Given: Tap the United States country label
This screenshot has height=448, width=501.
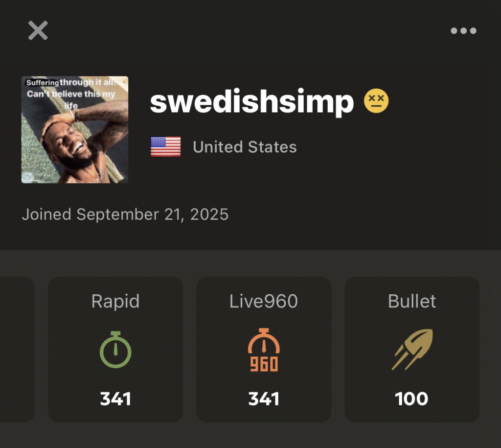Looking at the screenshot, I should pyautogui.click(x=245, y=147).
